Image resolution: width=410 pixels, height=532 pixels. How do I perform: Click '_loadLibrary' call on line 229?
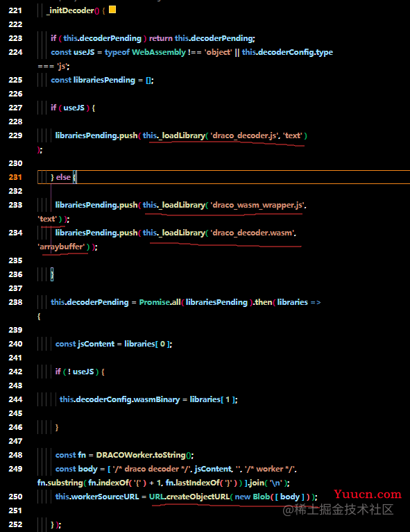click(181, 135)
